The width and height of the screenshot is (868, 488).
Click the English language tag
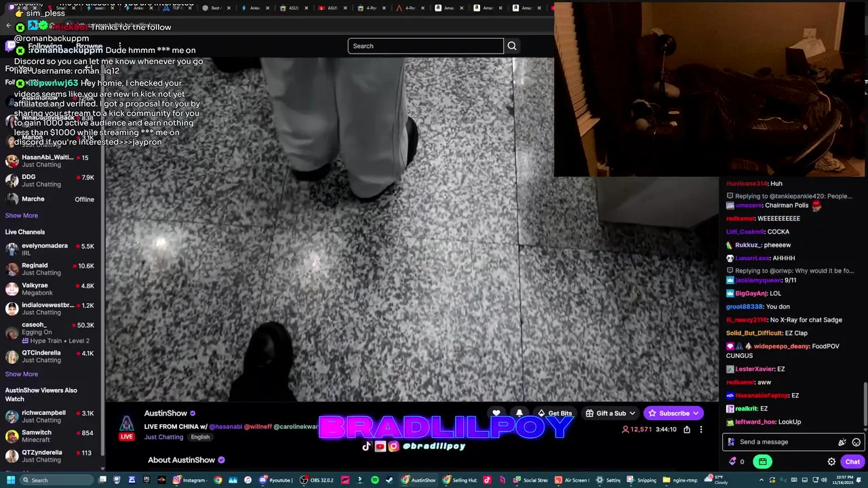tap(200, 437)
